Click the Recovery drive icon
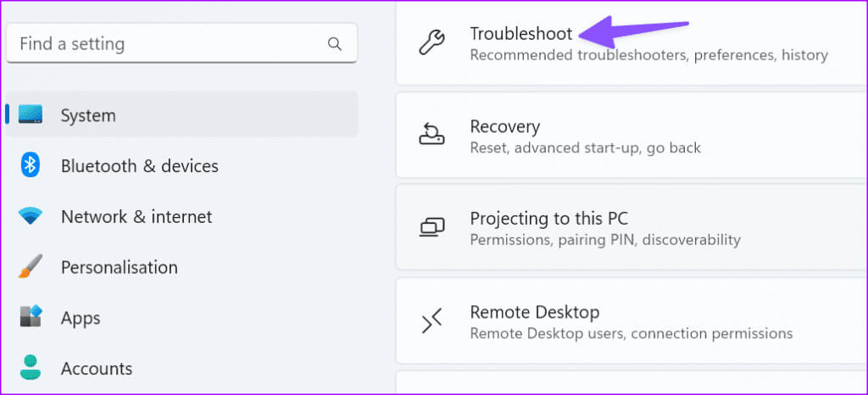868x395 pixels. [431, 134]
